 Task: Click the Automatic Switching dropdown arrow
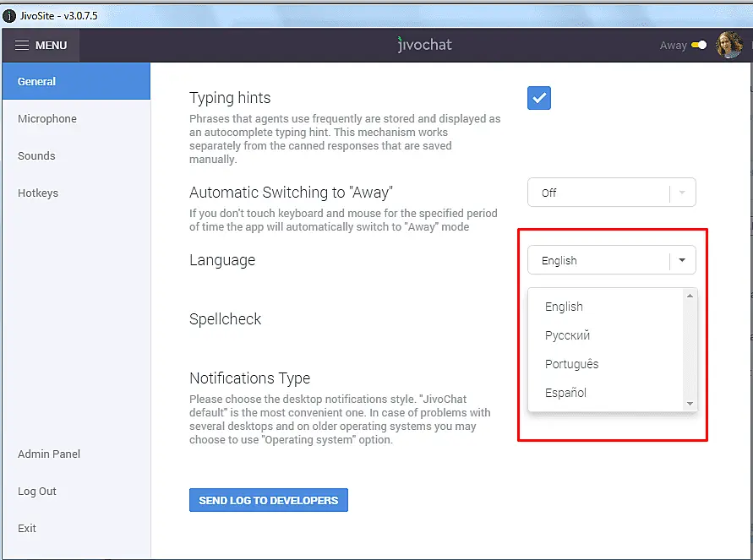click(682, 193)
